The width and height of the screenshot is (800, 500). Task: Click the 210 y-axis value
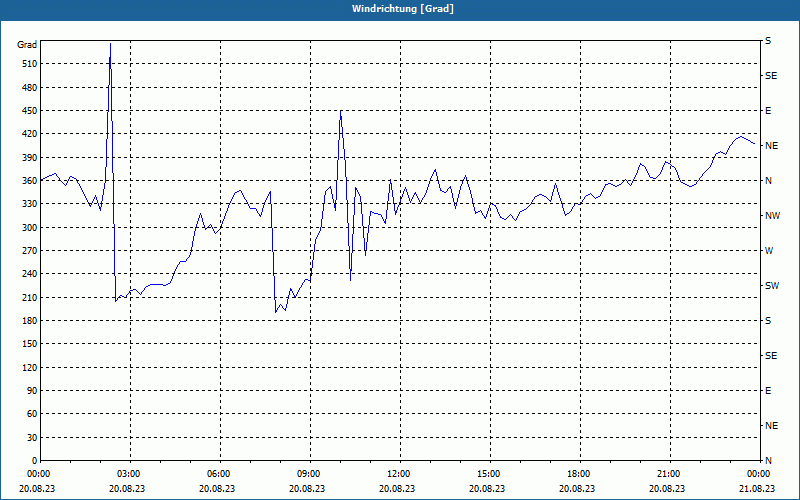tap(30, 297)
